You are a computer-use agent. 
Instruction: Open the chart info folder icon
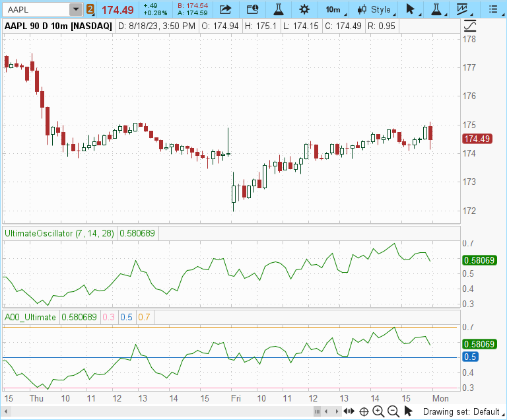pyautogui.click(x=252, y=10)
